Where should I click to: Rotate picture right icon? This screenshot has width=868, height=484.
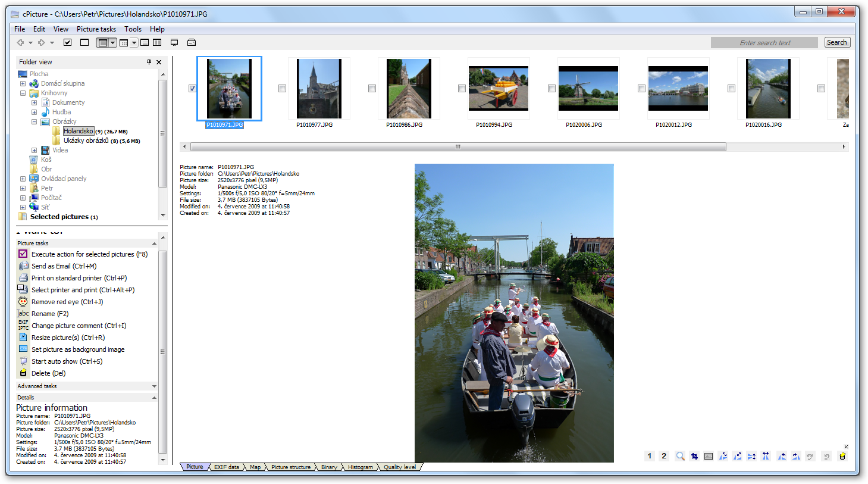(x=796, y=456)
